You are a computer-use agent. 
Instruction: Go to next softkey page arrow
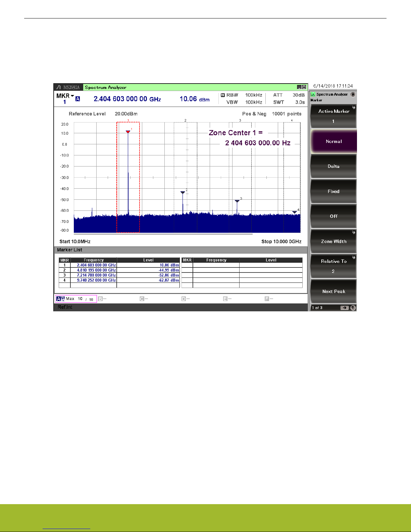click(x=344, y=308)
